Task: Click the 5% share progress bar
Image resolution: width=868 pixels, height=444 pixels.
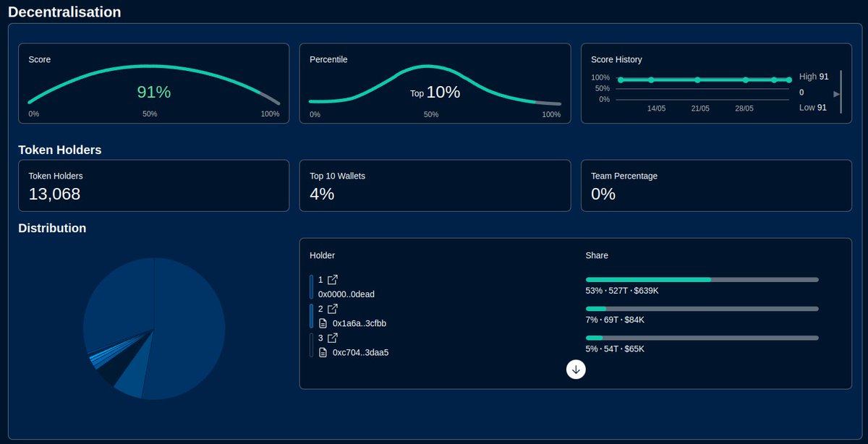Action: tap(702, 338)
